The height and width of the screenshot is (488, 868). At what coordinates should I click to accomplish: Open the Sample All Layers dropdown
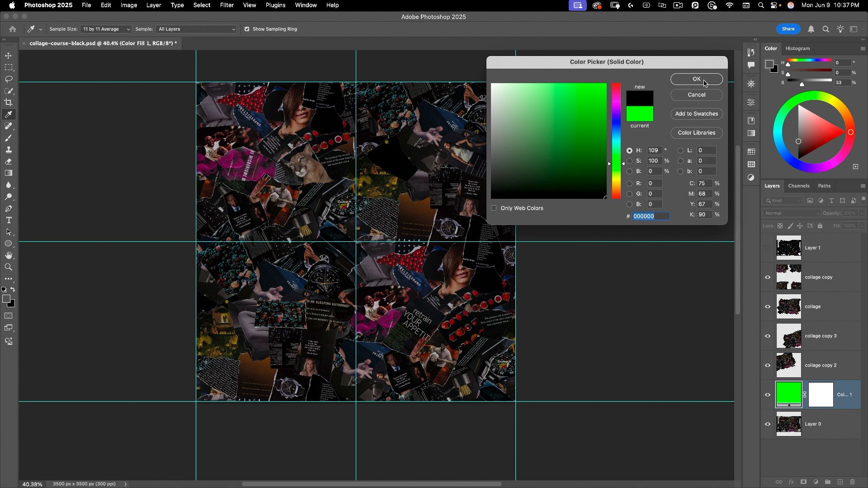point(196,29)
